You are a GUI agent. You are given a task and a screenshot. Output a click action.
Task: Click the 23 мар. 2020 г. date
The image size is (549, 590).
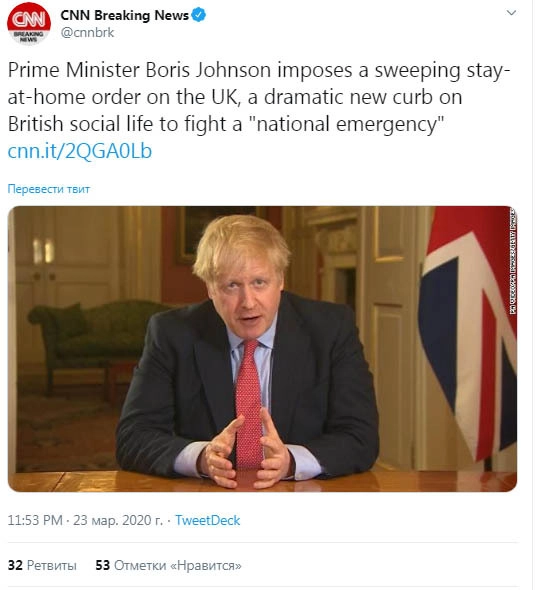click(x=118, y=520)
